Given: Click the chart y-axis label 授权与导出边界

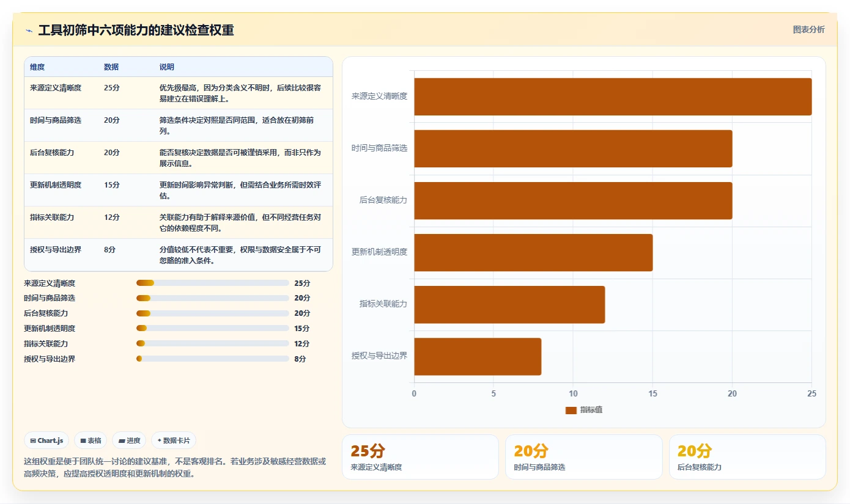Looking at the screenshot, I should [379, 356].
